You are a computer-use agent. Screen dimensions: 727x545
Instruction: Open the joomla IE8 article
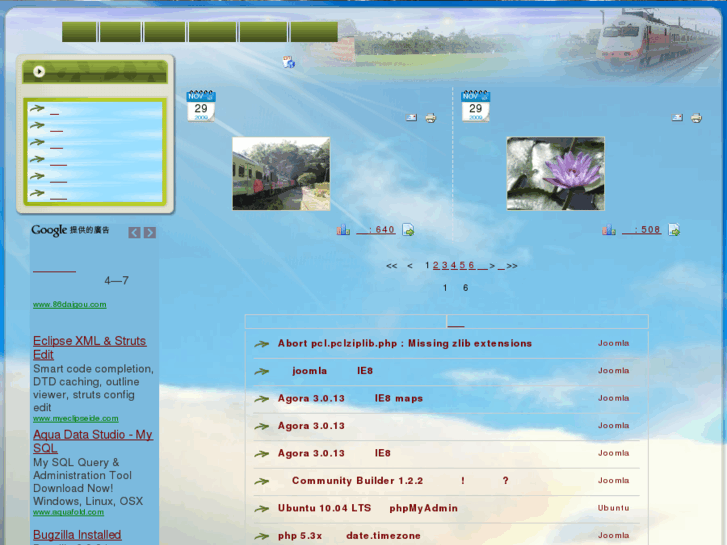coord(332,371)
